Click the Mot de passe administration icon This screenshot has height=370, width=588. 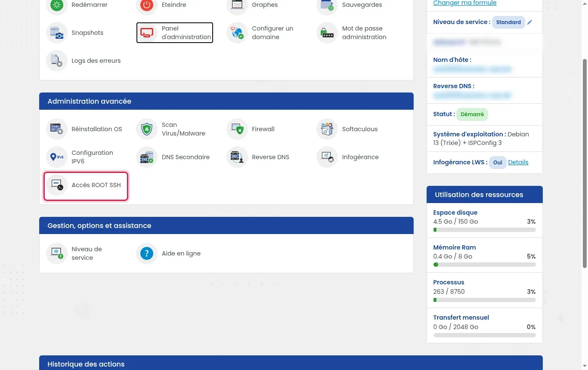(x=327, y=33)
